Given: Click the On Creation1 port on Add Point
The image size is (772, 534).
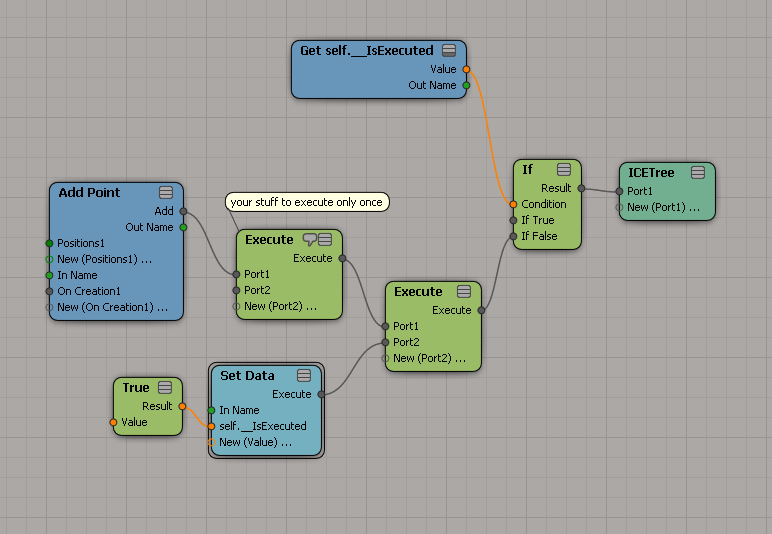Looking at the screenshot, I should 48,291.
